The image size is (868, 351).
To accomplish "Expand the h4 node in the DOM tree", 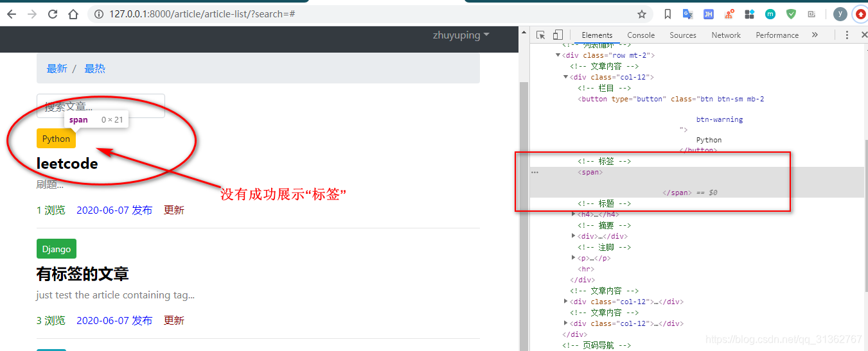I will [574, 214].
